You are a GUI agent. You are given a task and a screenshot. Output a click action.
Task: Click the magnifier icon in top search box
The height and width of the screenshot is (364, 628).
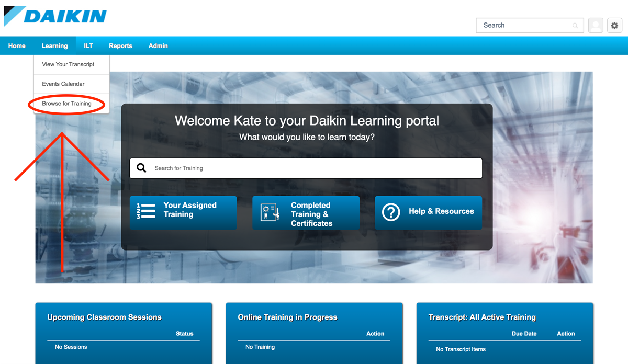[x=575, y=26]
